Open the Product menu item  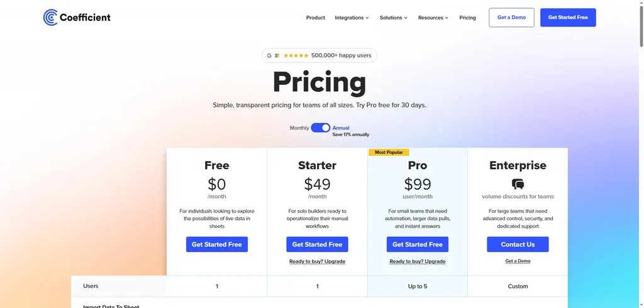tap(316, 18)
